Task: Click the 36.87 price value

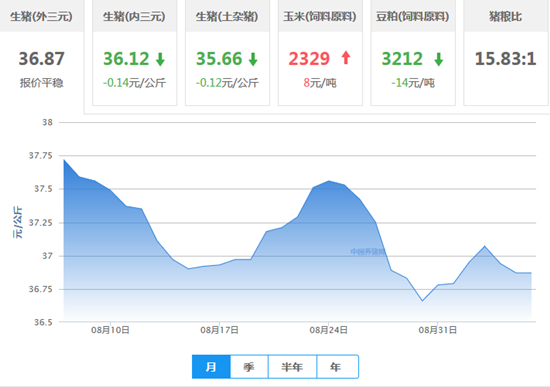Action: click(41, 59)
